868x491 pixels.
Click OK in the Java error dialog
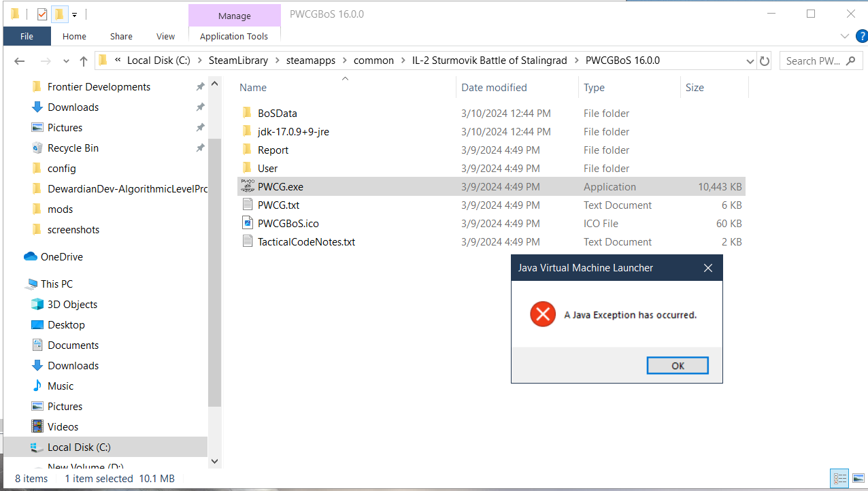coord(678,365)
